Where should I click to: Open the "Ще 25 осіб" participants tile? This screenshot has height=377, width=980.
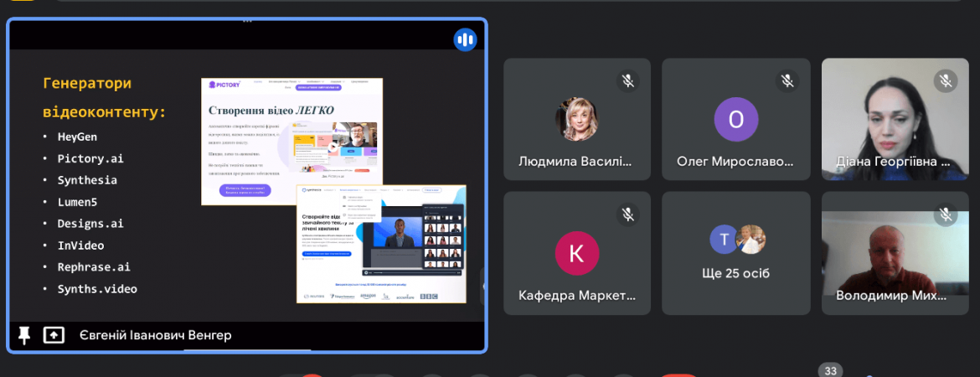(x=736, y=252)
